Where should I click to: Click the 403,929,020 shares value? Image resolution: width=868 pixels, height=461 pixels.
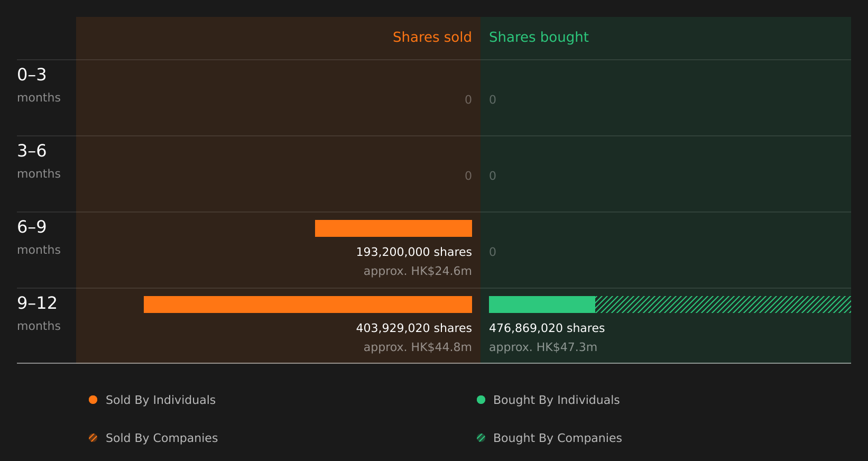[x=414, y=328]
